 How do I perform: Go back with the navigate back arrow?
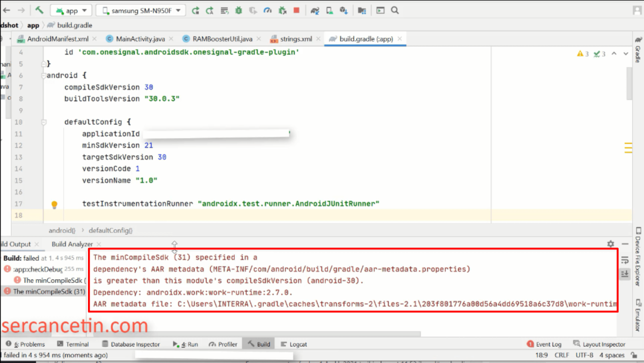pyautogui.click(x=6, y=10)
